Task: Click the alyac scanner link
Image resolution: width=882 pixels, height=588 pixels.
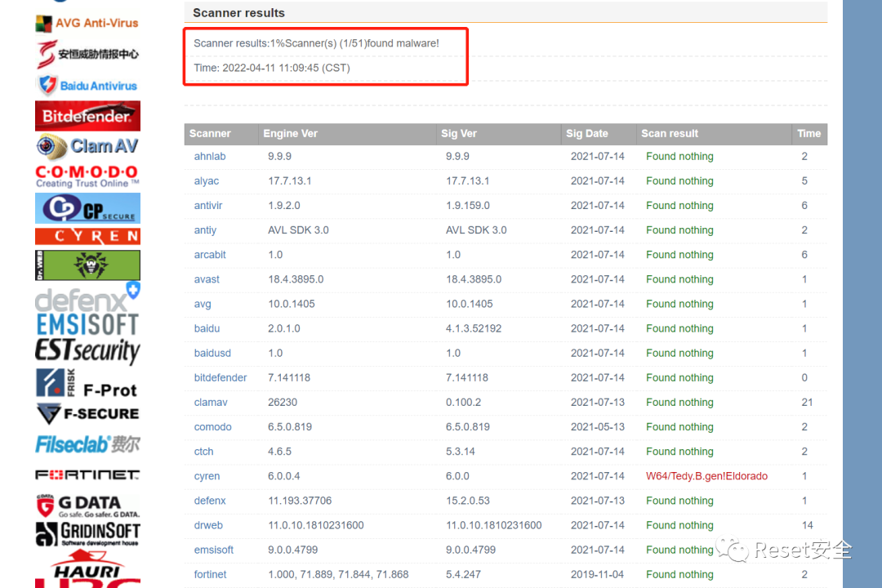Action: click(207, 181)
